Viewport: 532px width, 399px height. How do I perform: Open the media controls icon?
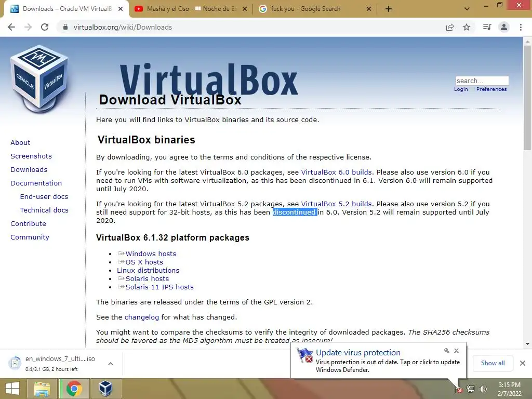point(487,27)
